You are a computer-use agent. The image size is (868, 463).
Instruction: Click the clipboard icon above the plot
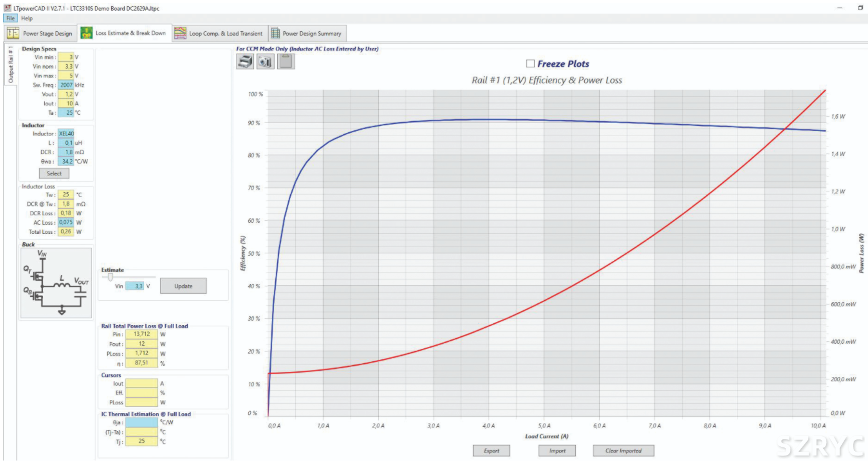click(x=286, y=61)
